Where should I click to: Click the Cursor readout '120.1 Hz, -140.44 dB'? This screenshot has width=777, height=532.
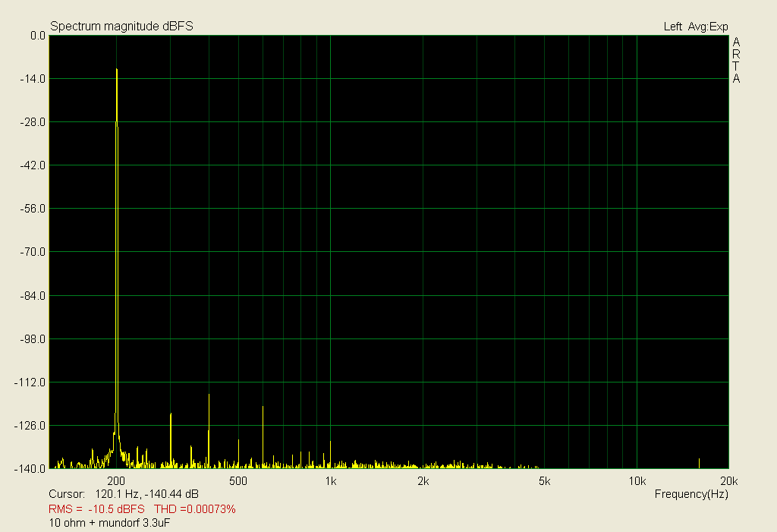click(146, 494)
